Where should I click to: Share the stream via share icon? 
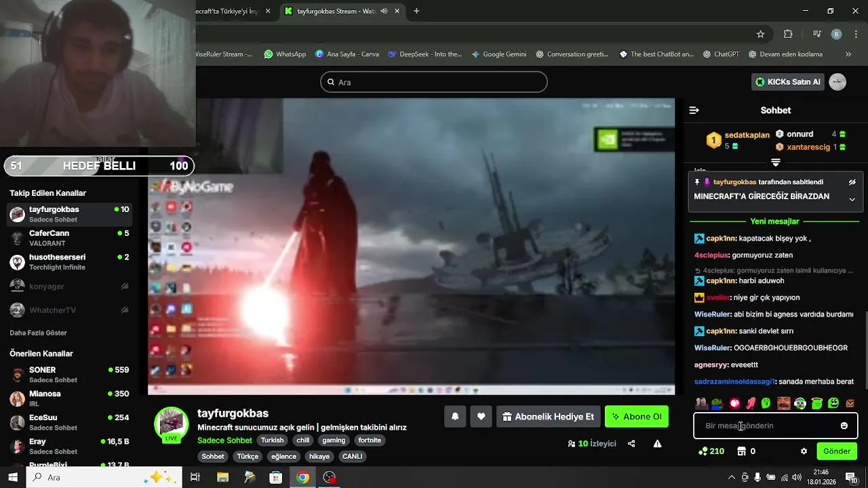[x=631, y=444]
